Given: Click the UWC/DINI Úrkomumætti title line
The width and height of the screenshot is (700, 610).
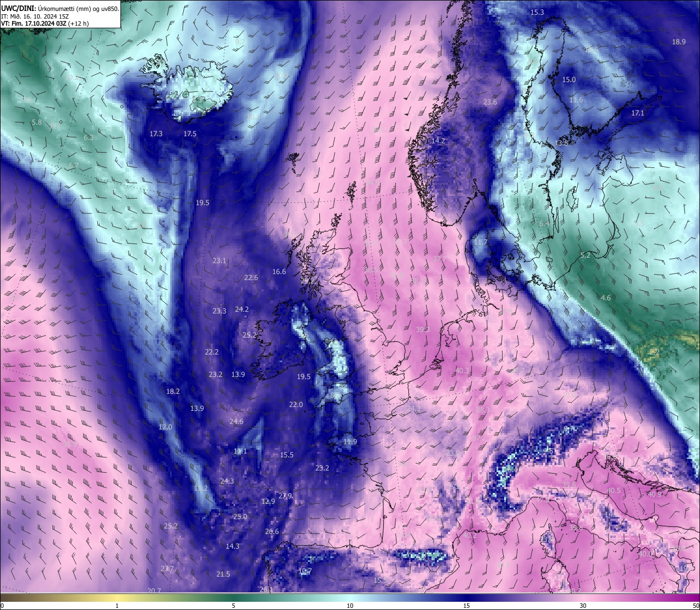Looking at the screenshot, I should (60, 9).
